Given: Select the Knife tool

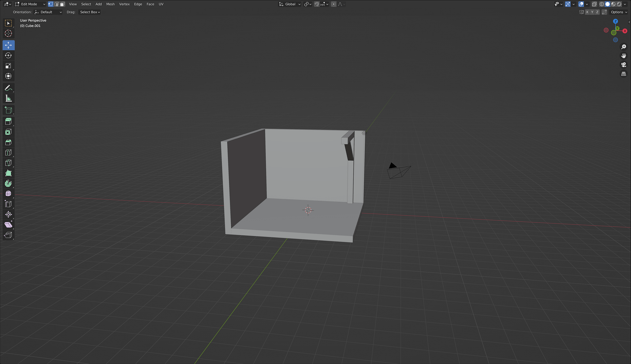Looking at the screenshot, I should click(8, 163).
